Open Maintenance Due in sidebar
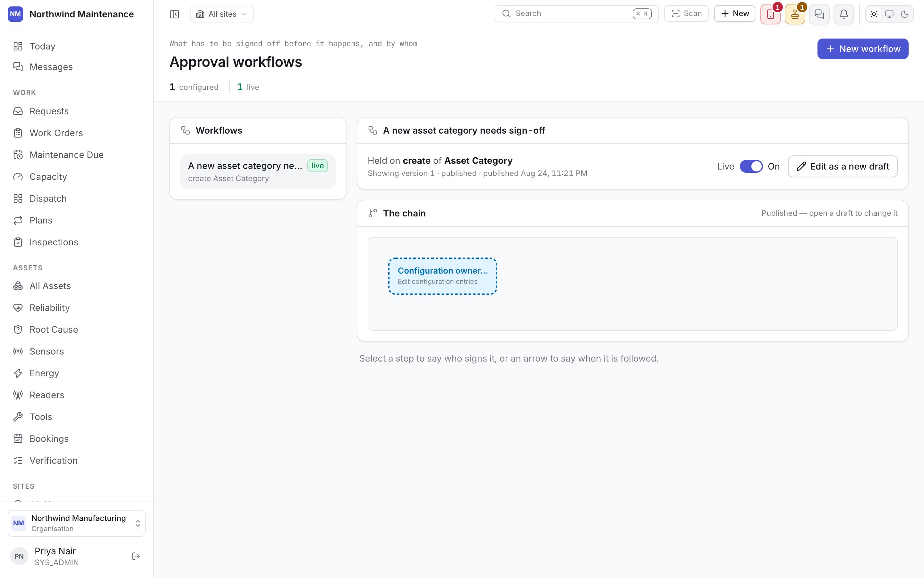 tap(76, 155)
